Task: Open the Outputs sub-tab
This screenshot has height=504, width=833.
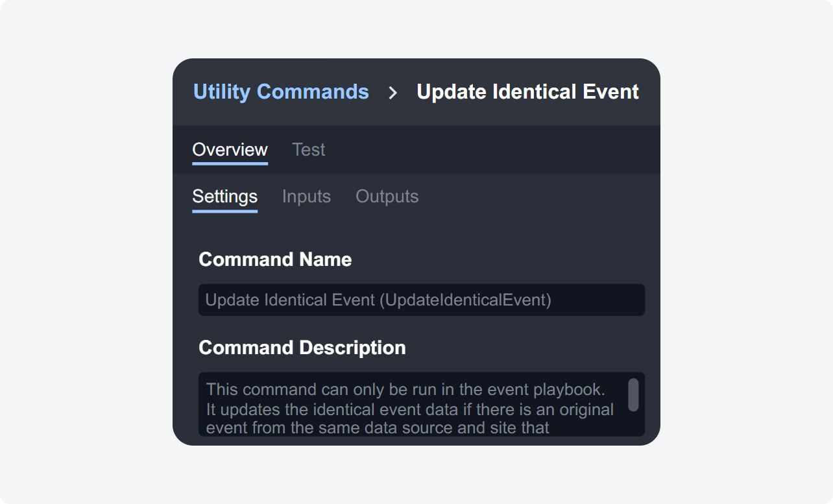Action: coord(387,197)
